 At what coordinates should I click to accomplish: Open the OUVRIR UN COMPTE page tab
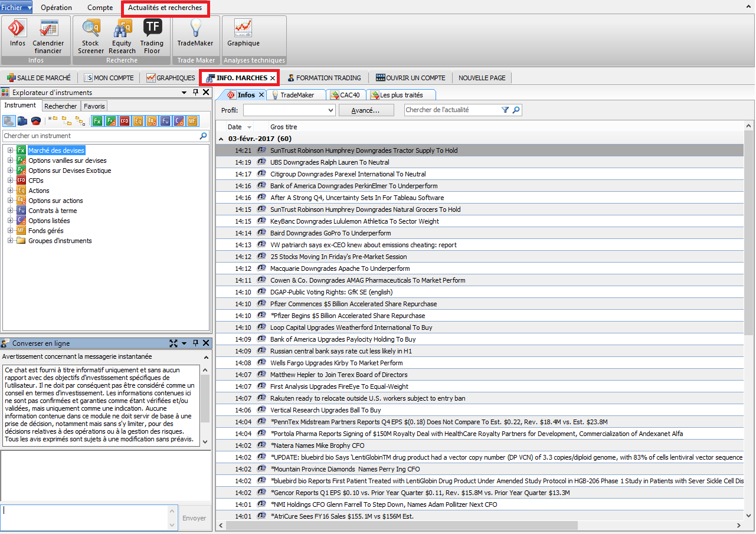[410, 78]
